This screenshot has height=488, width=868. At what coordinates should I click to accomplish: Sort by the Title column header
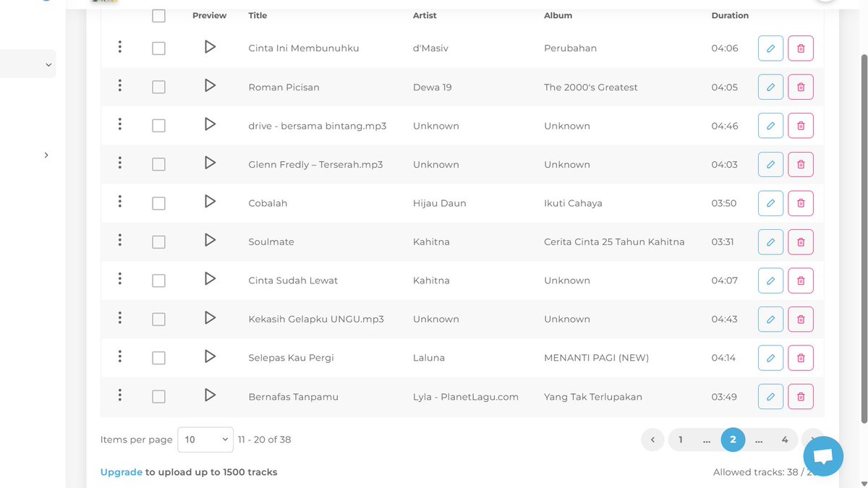(258, 15)
